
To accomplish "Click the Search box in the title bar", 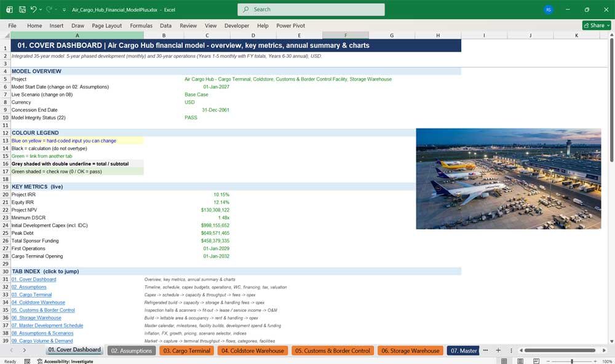I will tap(311, 9).
